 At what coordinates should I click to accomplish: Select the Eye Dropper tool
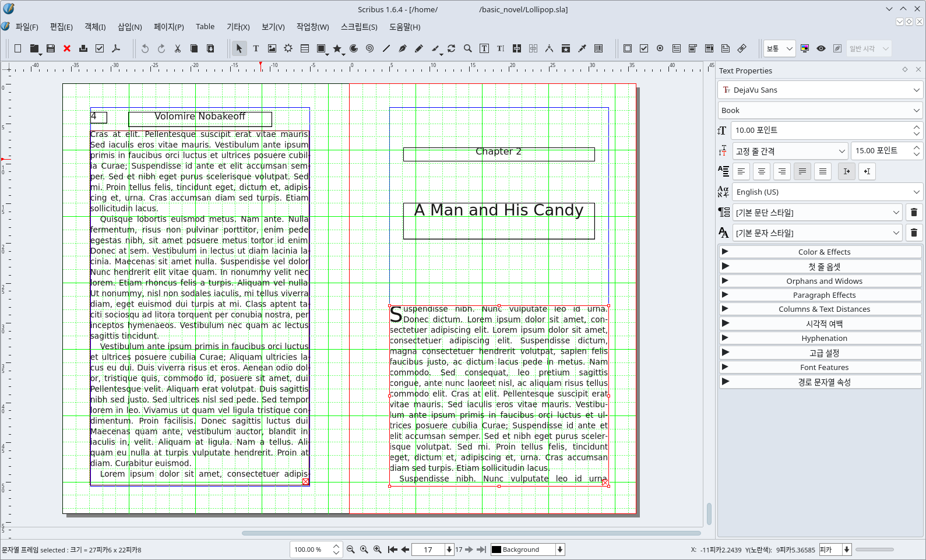click(x=582, y=48)
